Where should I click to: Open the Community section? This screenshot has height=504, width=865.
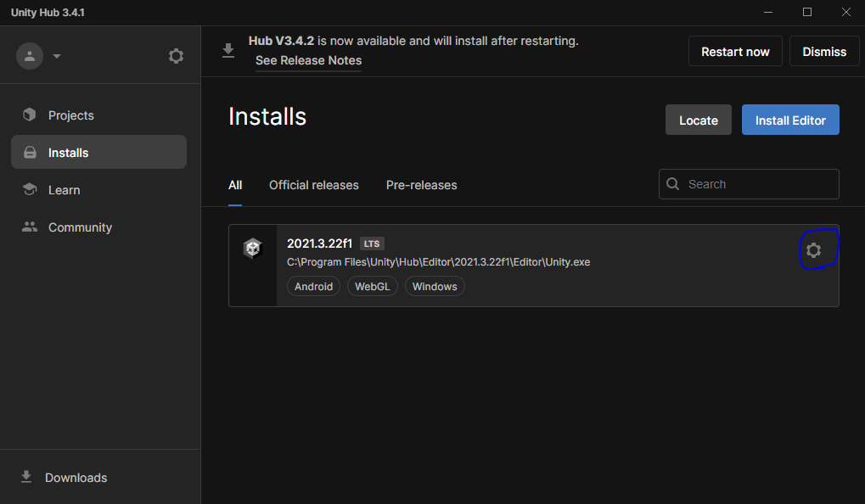point(80,227)
